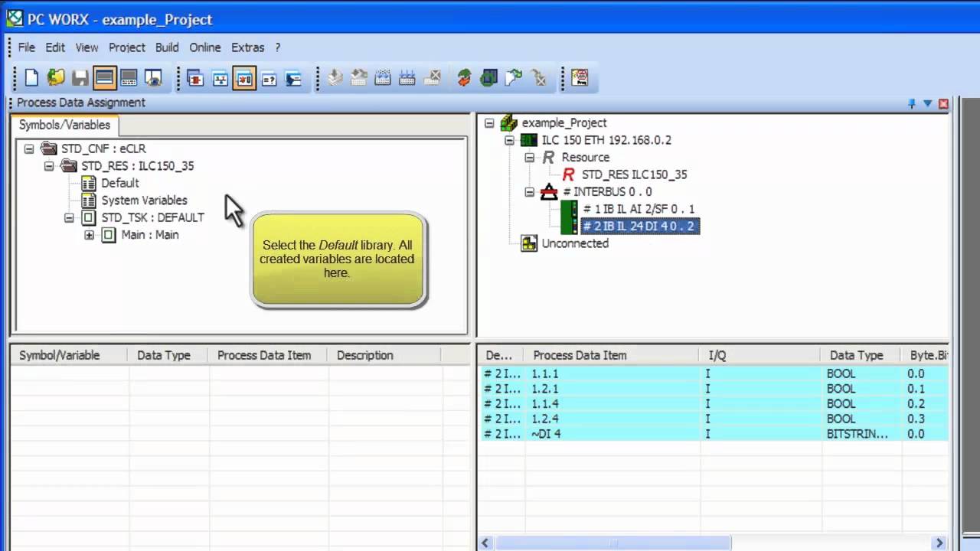This screenshot has height=551, width=980.
Task: Click the fourth grayed device icon
Action: click(407, 77)
